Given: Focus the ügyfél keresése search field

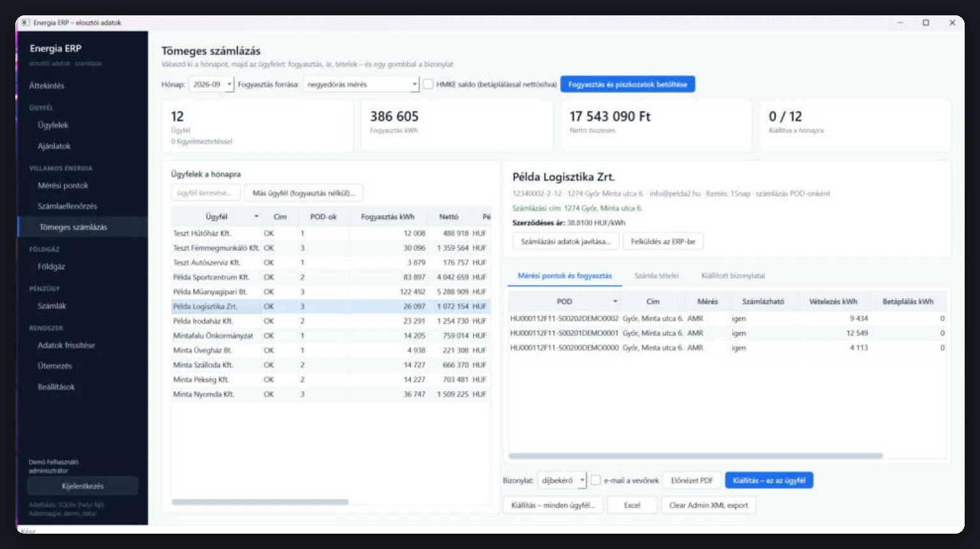Looking at the screenshot, I should [x=205, y=193].
